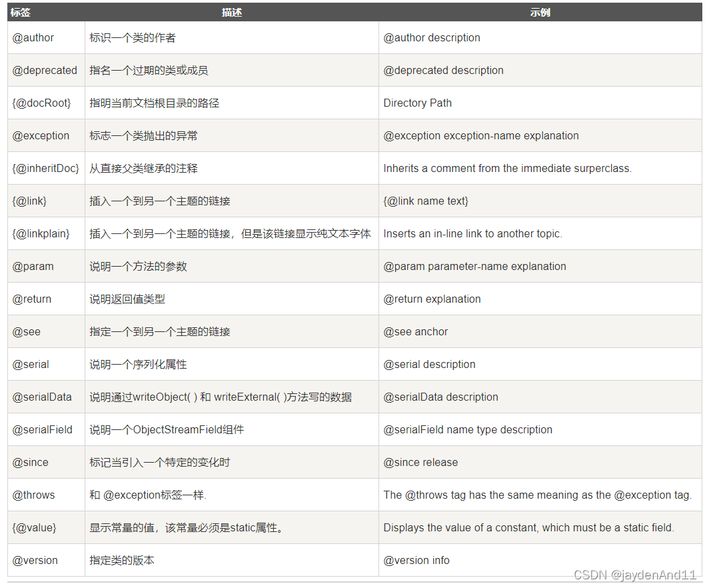Click the 描述 column header
Image resolution: width=707 pixels, height=588 pixels.
coord(232,13)
